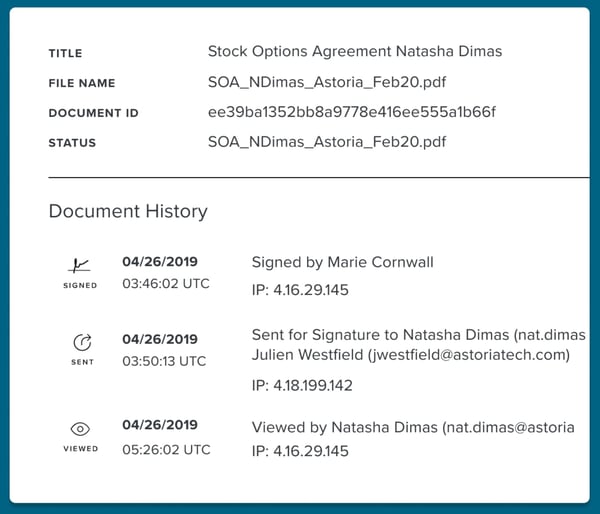
Task: Click the 03:46:02 UTC timestamp
Action: [166, 284]
